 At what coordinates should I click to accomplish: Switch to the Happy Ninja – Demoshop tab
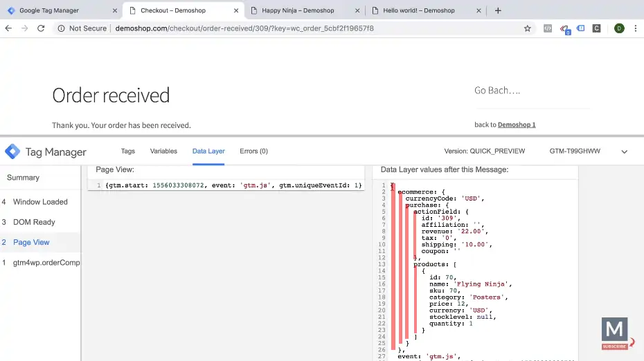(x=298, y=10)
